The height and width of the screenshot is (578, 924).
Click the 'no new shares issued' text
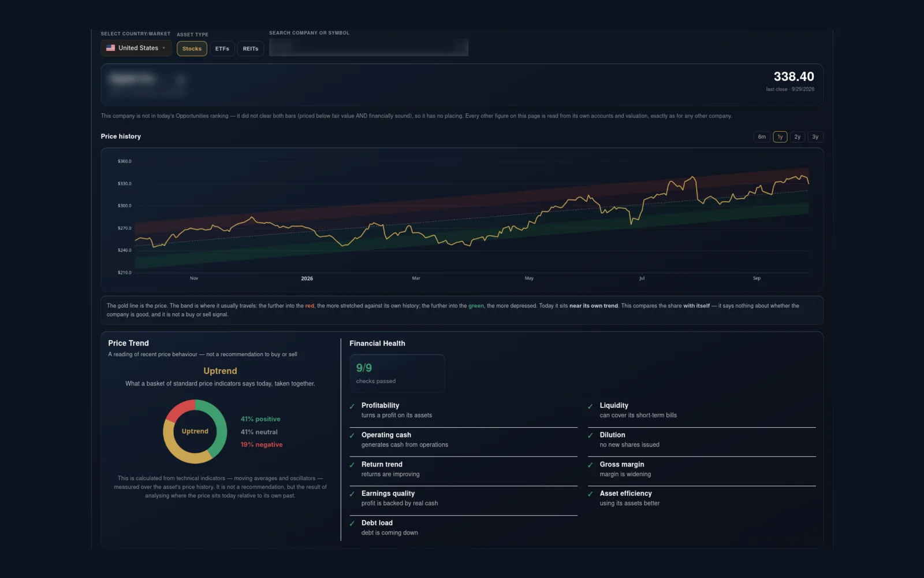coord(629,445)
